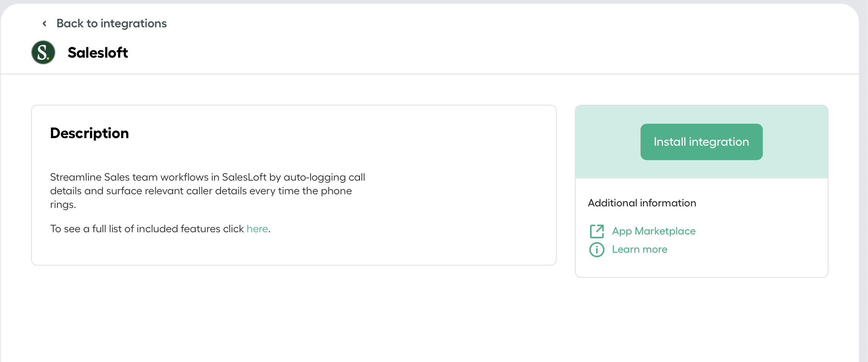This screenshot has width=868, height=362.
Task: Open the green 'here' features link
Action: pos(257,229)
